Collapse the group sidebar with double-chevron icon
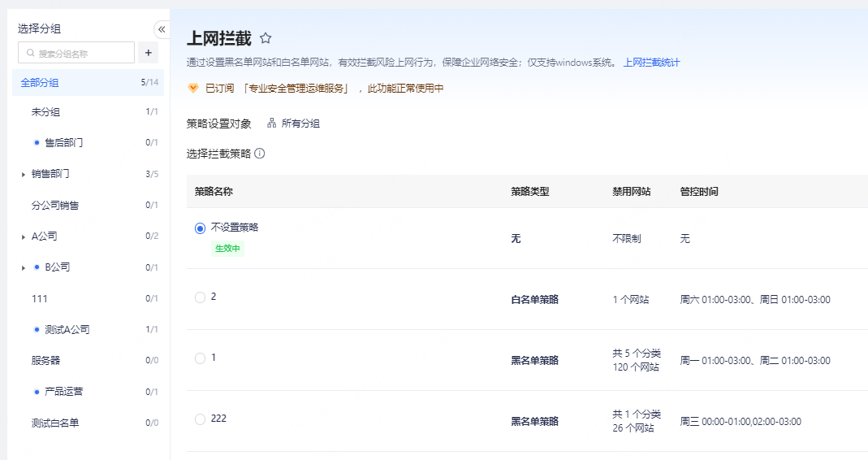The height and width of the screenshot is (460, 868). pyautogui.click(x=162, y=29)
